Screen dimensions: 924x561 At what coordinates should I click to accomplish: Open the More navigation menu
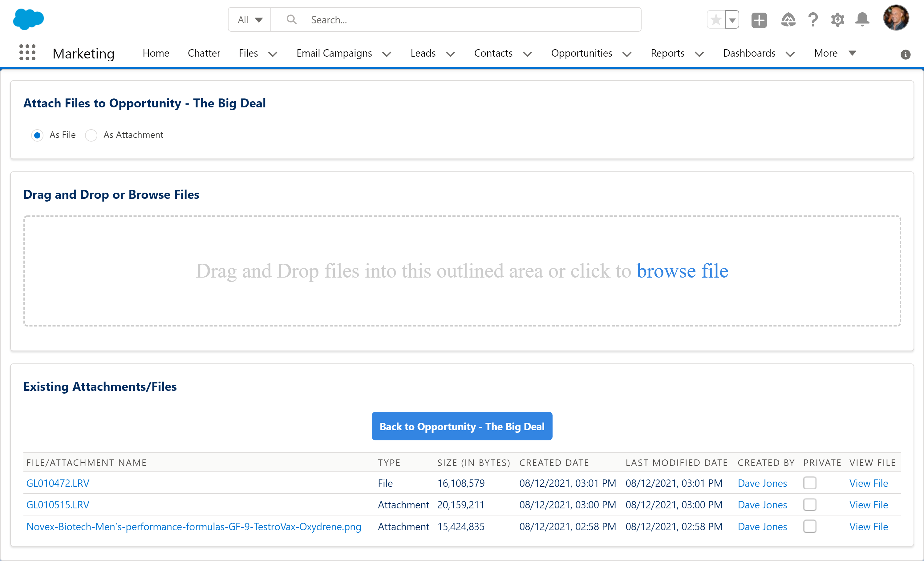[x=835, y=53]
